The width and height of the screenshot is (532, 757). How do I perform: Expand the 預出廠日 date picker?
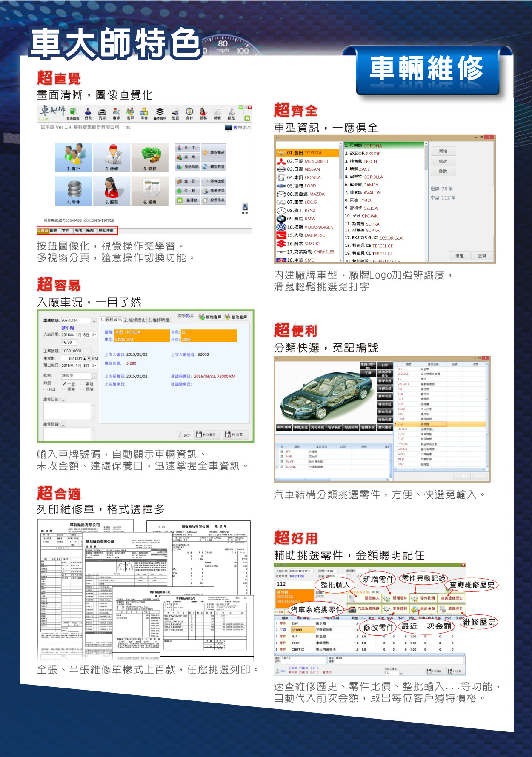(x=94, y=366)
